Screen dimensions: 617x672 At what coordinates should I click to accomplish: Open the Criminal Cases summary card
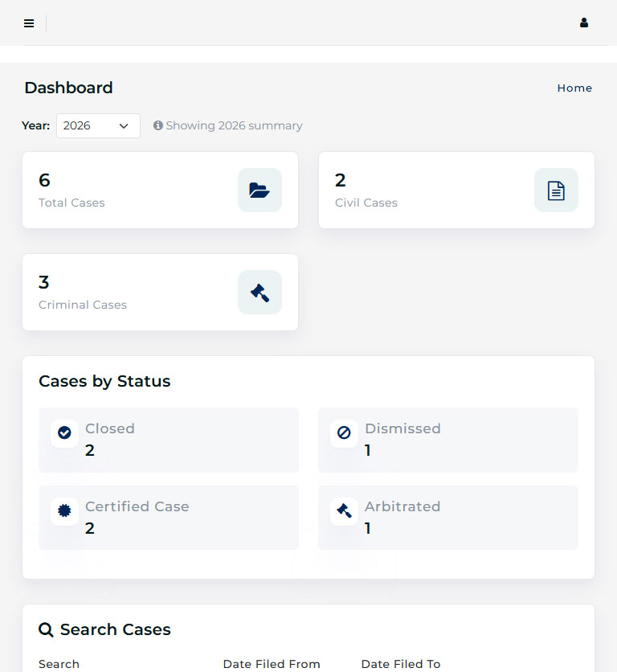point(129,293)
